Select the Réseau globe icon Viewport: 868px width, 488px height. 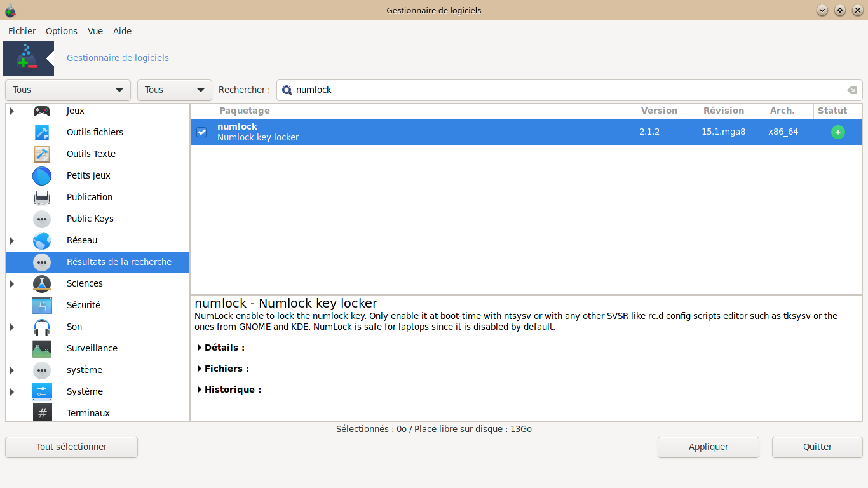pyautogui.click(x=42, y=241)
